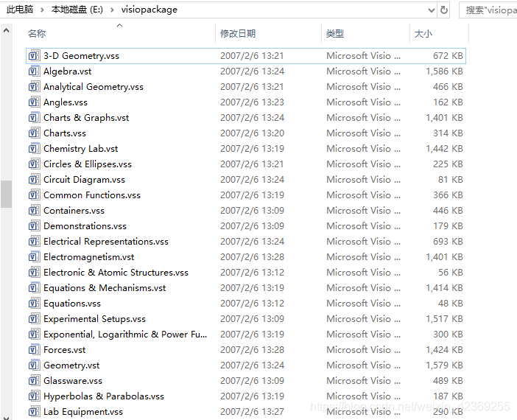Click the Glassware.vss file icon
Viewport: 517px width, 420px height.
pos(34,381)
